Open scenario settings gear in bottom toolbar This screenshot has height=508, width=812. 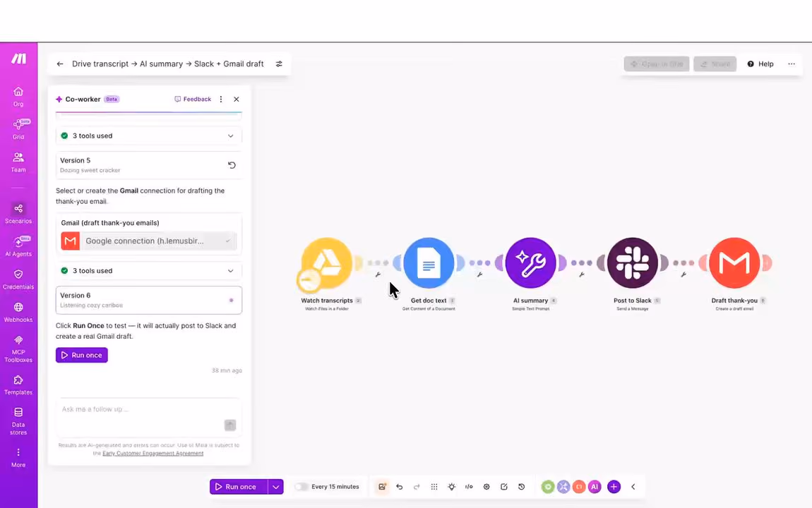click(x=486, y=486)
